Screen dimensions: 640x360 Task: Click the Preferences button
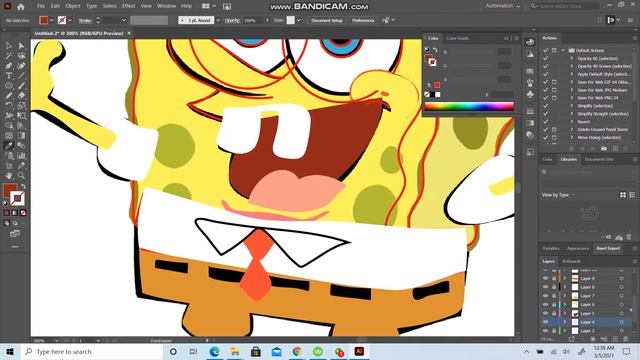(363, 20)
